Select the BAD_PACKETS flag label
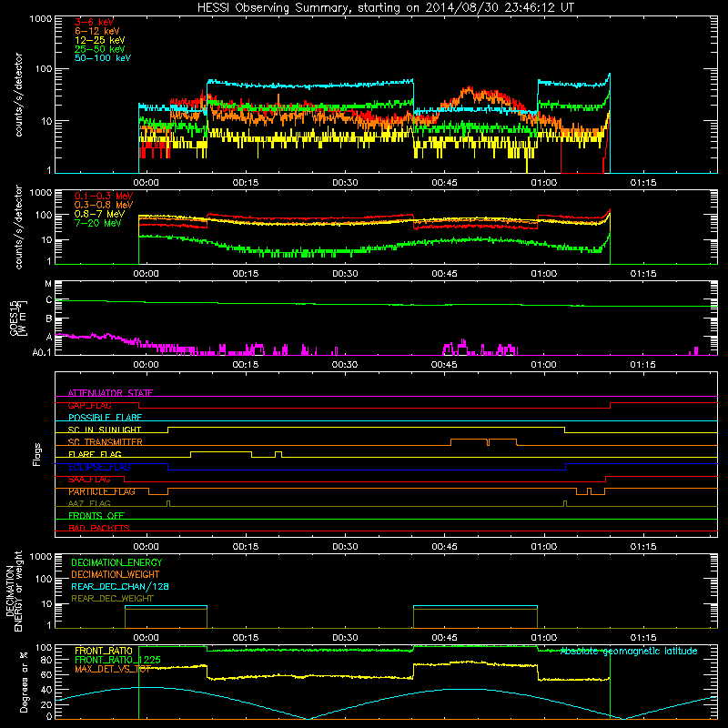 coord(99,528)
